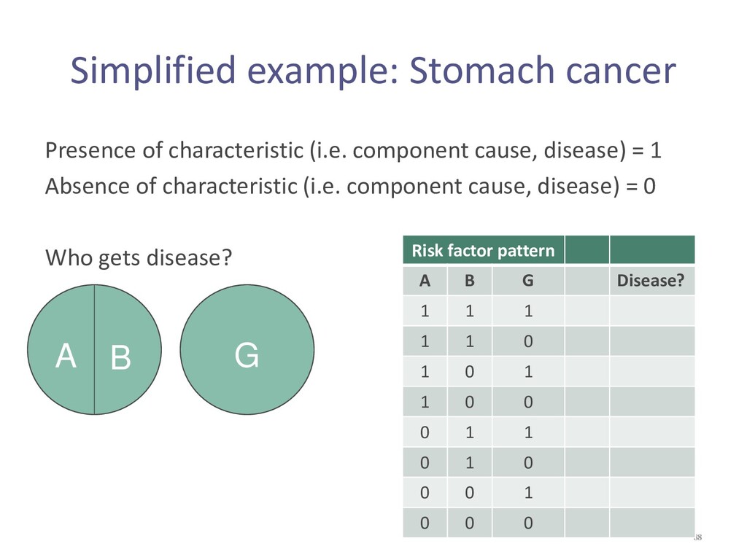Click the Disease? column header
Screen dimensions: 747x560
click(x=651, y=281)
